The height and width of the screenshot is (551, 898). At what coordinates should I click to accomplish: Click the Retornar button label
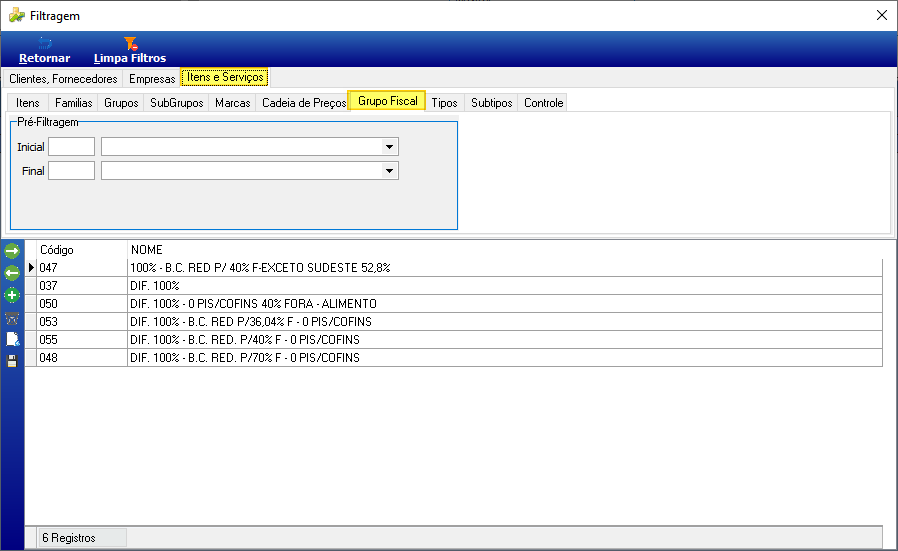coord(45,58)
